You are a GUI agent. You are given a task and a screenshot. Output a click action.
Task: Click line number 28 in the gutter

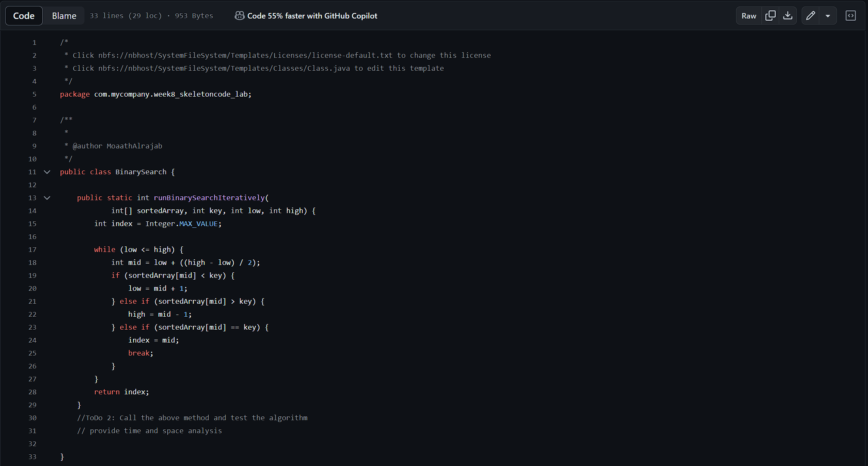pos(32,392)
